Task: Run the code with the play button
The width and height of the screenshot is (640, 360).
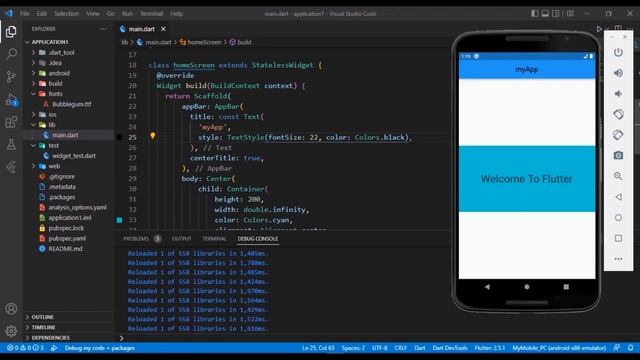Action: click(x=599, y=29)
